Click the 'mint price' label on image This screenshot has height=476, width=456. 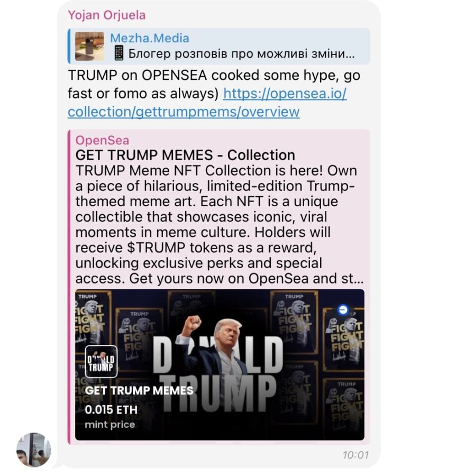[110, 424]
